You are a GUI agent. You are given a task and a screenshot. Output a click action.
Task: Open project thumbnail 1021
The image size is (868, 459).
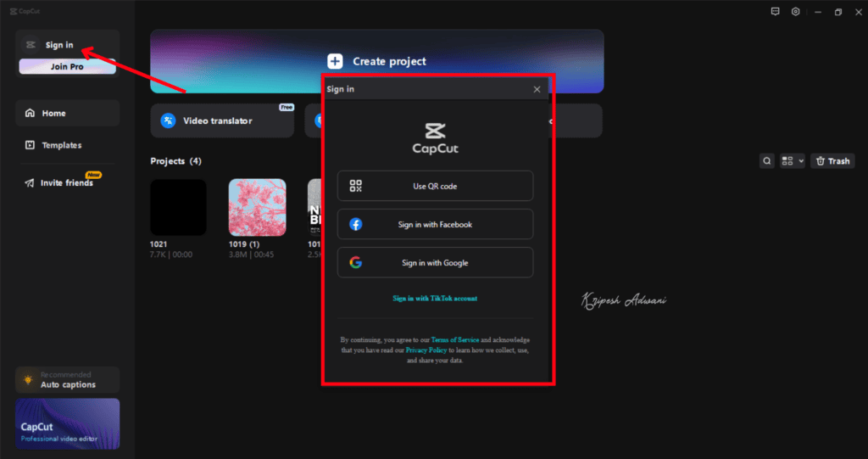point(178,207)
